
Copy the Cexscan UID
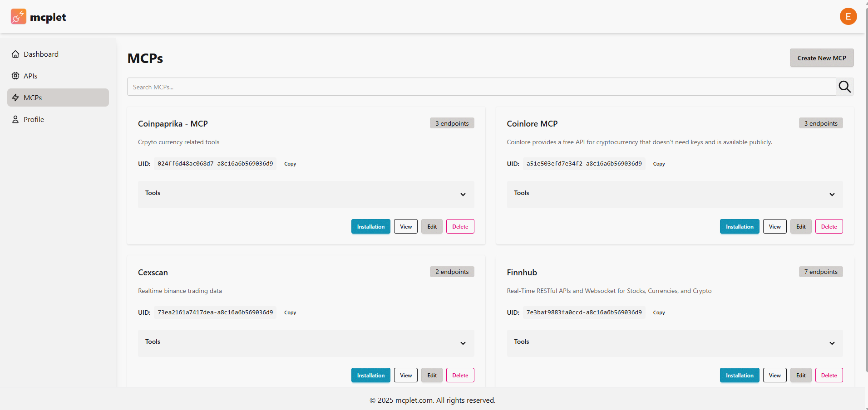(x=290, y=312)
